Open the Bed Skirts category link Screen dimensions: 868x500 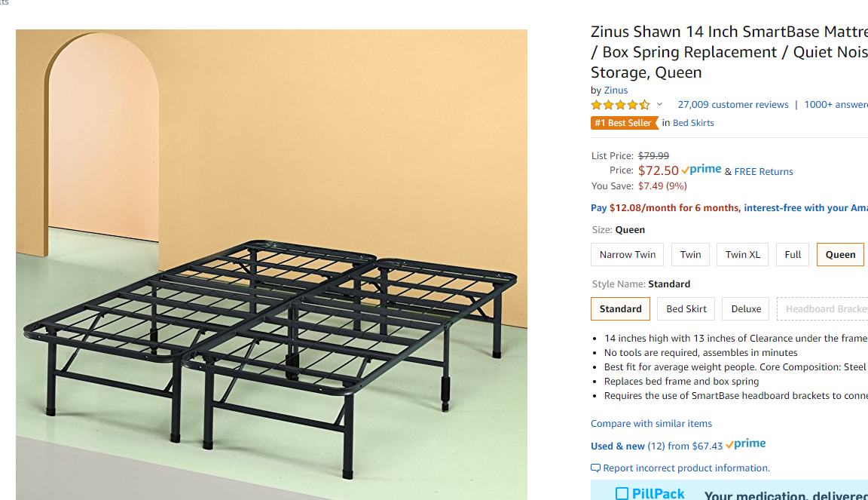(x=693, y=123)
